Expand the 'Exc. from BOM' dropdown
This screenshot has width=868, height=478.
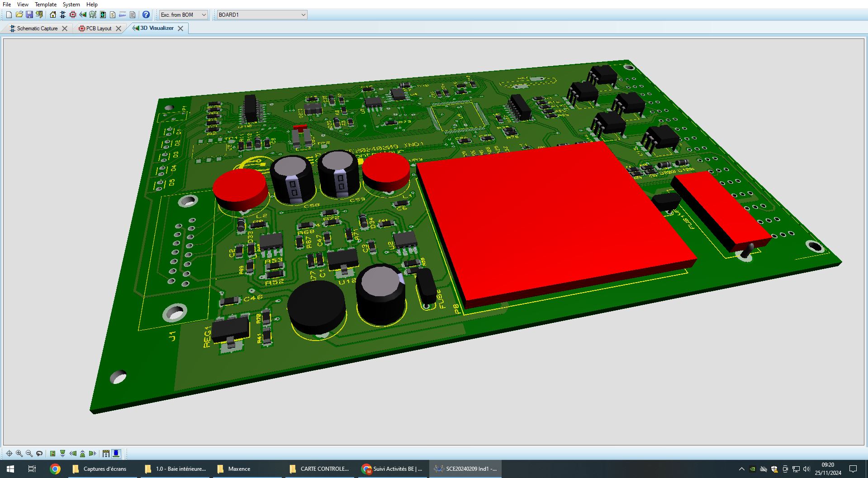coord(204,14)
